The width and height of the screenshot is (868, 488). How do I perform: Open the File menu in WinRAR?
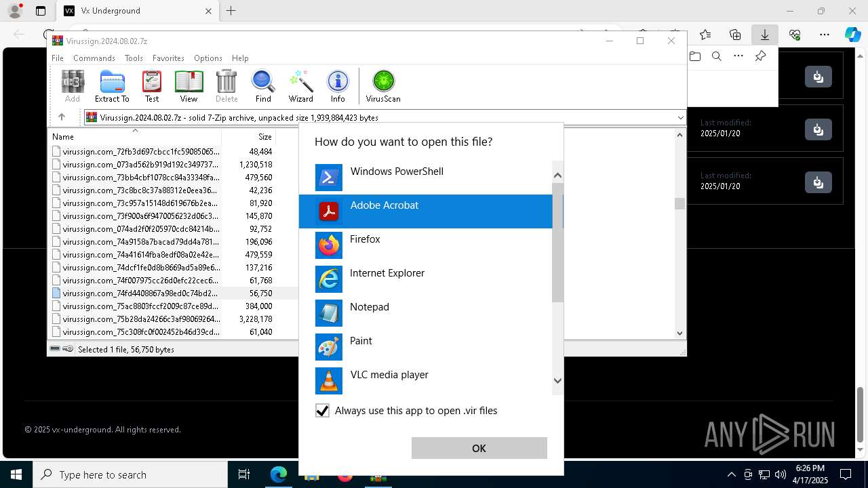58,58
